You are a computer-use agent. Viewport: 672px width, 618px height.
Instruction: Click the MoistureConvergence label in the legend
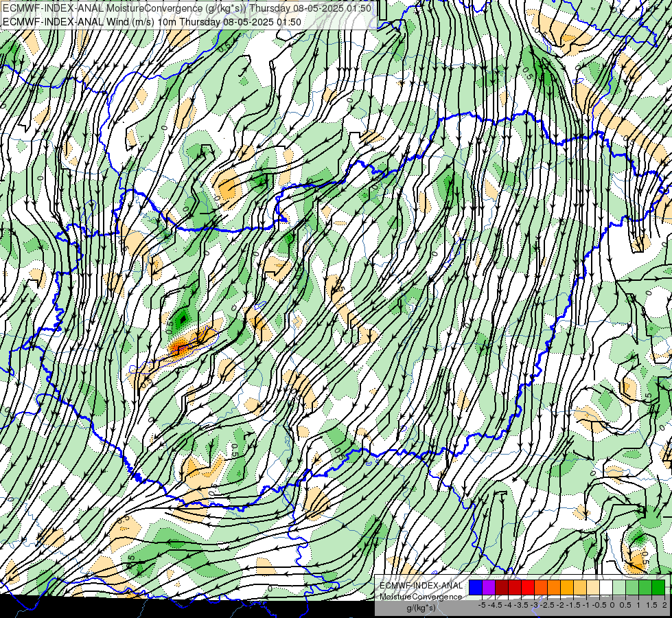pyautogui.click(x=421, y=597)
